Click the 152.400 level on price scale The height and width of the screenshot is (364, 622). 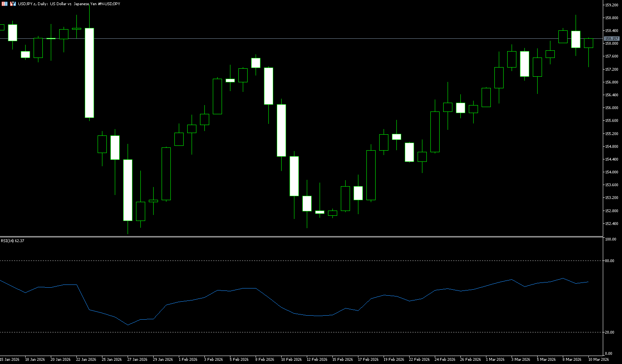(x=611, y=224)
